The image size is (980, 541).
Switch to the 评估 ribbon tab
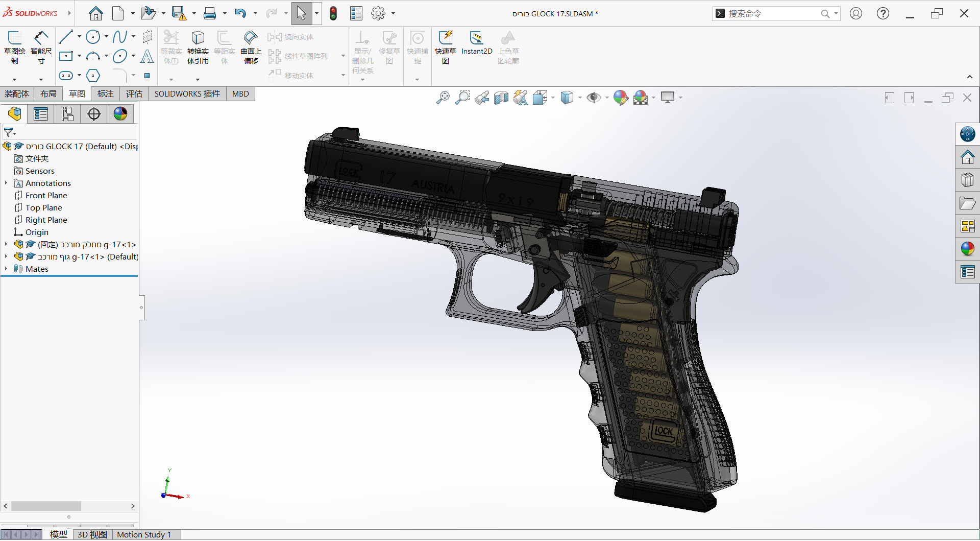click(134, 94)
